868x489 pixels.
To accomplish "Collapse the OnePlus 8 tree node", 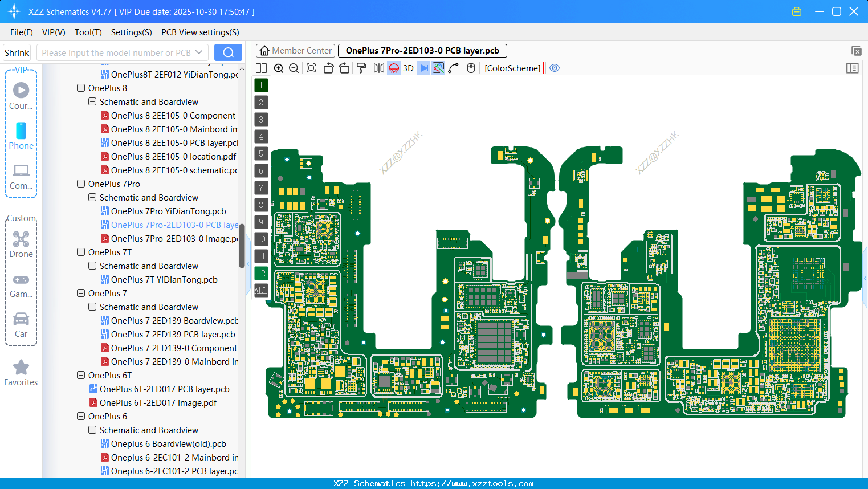I will coord(80,88).
